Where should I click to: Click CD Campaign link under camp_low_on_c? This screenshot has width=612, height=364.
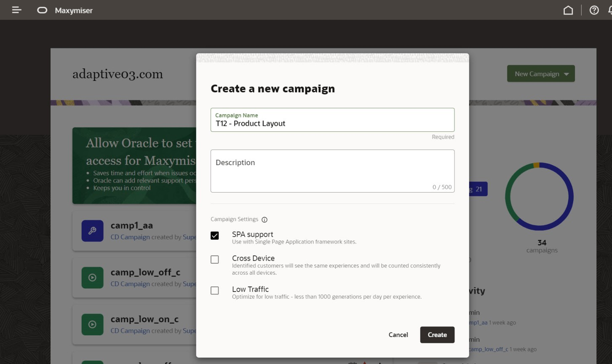[x=130, y=331]
